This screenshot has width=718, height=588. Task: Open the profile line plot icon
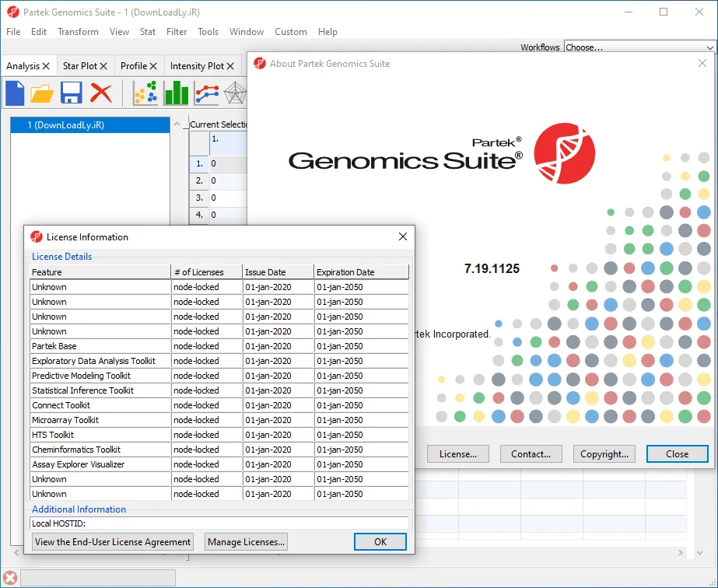coord(207,93)
